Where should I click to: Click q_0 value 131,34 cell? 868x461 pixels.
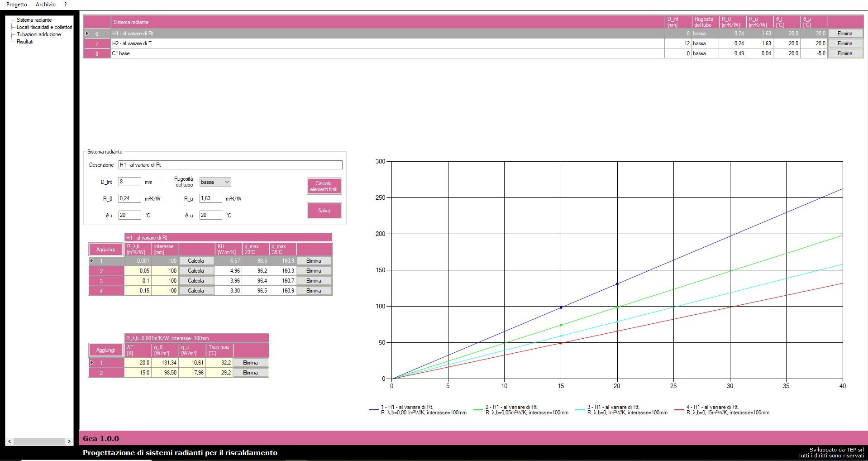pos(165,363)
